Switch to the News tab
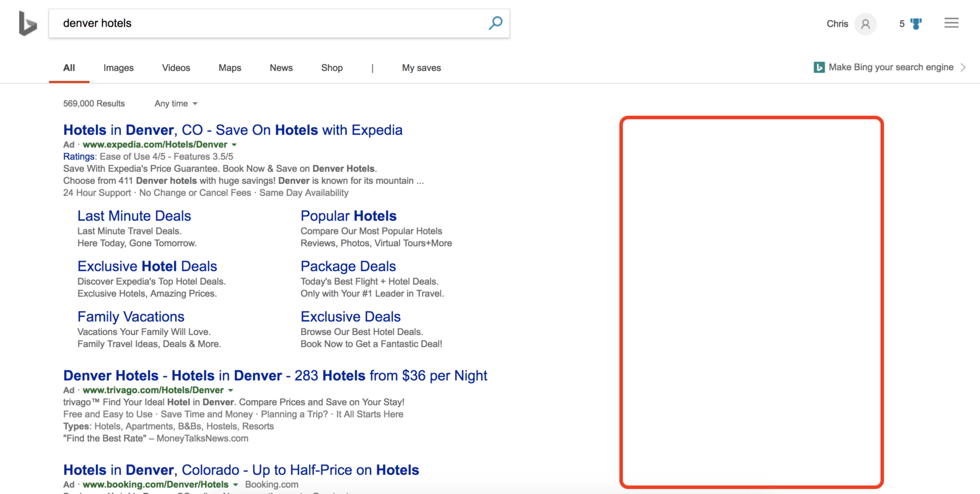The height and width of the screenshot is (494, 980). [x=281, y=68]
